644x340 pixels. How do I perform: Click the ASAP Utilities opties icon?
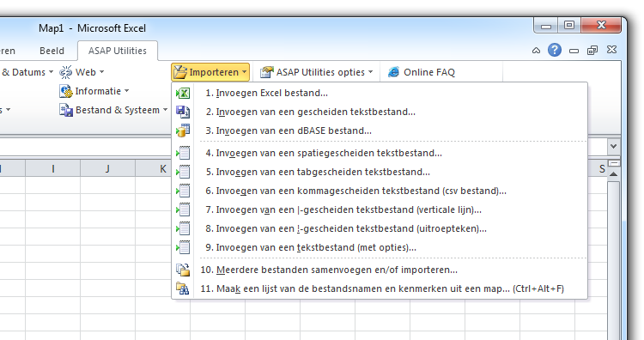click(x=266, y=72)
